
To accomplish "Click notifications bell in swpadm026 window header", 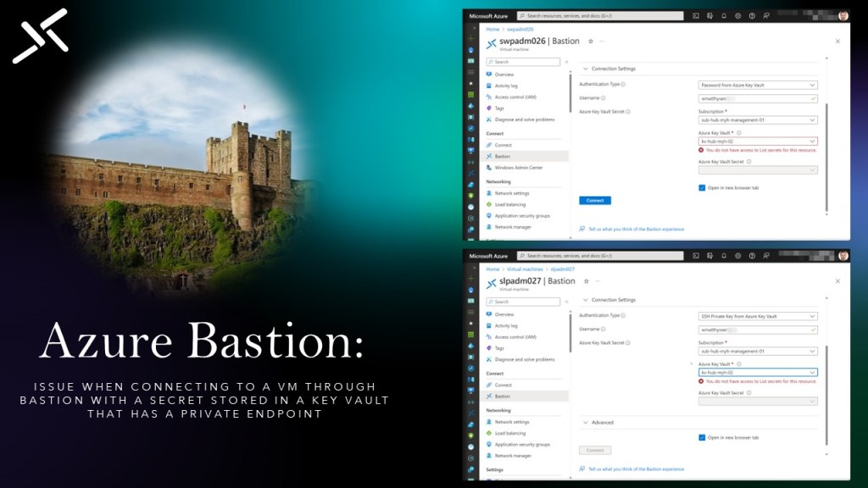I will coord(724,15).
